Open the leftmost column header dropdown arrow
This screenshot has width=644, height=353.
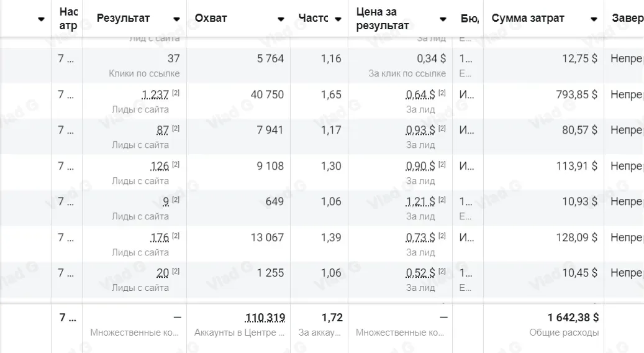point(41,19)
